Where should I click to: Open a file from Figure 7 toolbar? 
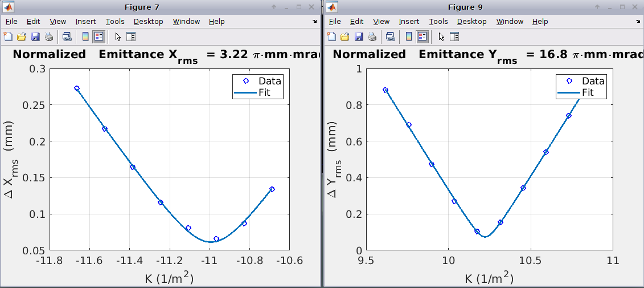22,37
